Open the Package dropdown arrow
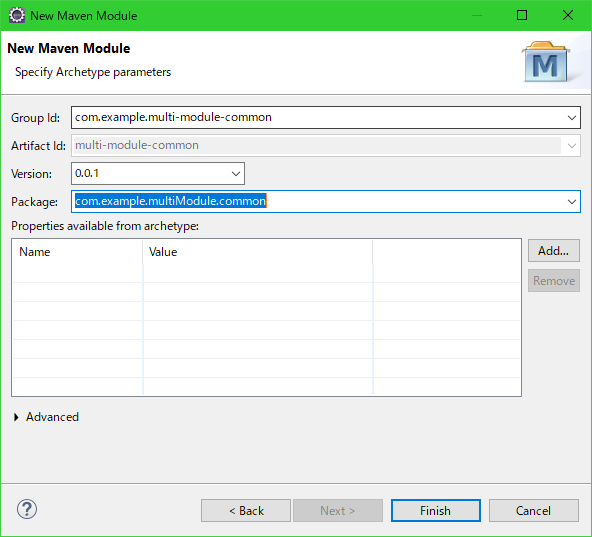 [x=572, y=202]
